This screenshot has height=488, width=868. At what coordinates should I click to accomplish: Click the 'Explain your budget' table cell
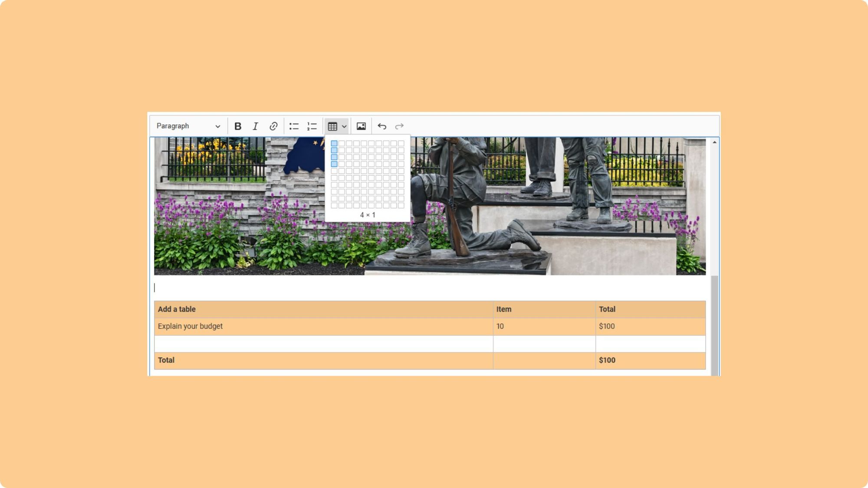pyautogui.click(x=323, y=326)
